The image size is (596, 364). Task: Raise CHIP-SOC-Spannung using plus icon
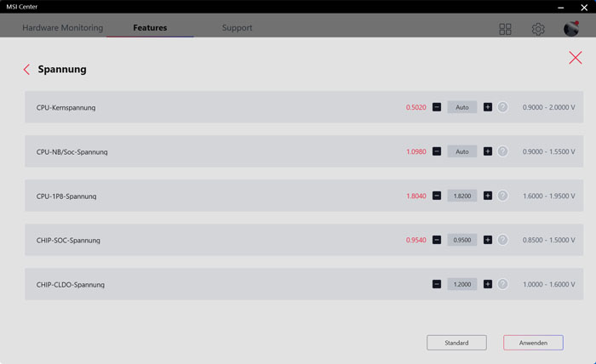[488, 240]
